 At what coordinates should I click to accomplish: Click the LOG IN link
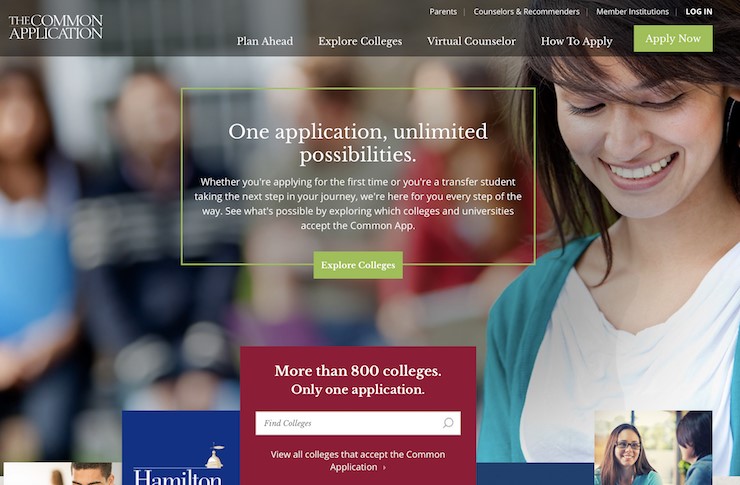[698, 11]
